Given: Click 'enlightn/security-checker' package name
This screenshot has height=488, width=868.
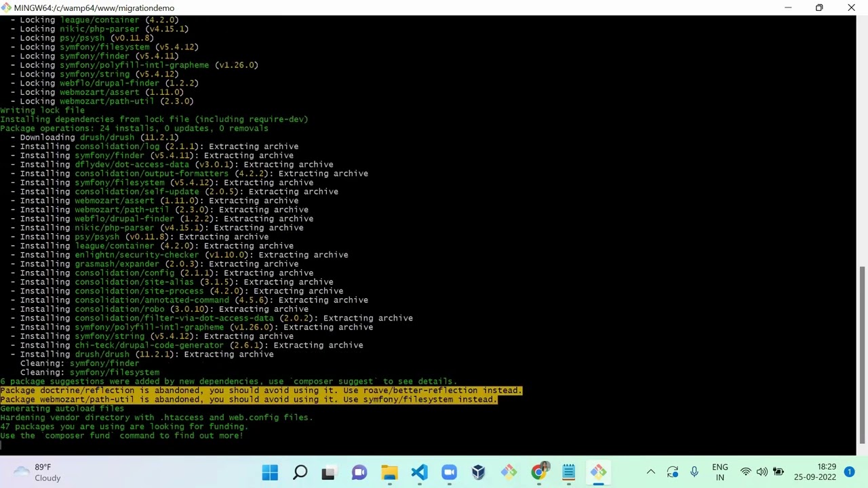Looking at the screenshot, I should [x=137, y=255].
